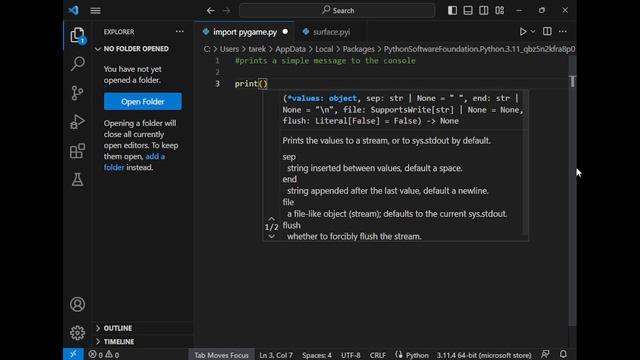
Task: Open the Testing flask view
Action: tap(77, 180)
